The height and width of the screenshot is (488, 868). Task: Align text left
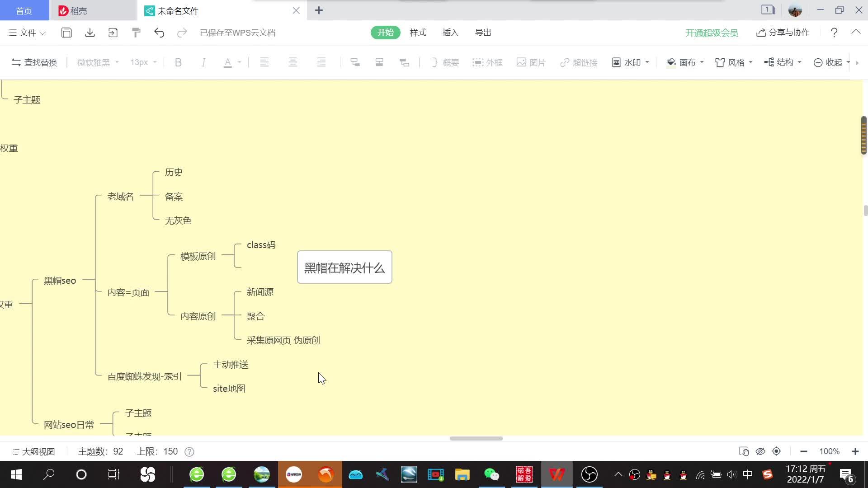click(264, 62)
